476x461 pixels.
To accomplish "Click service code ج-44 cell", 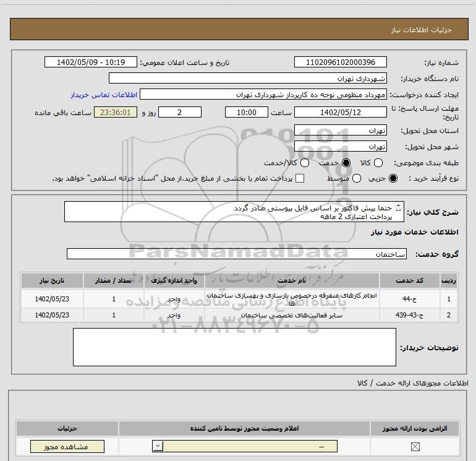I will point(409,299).
